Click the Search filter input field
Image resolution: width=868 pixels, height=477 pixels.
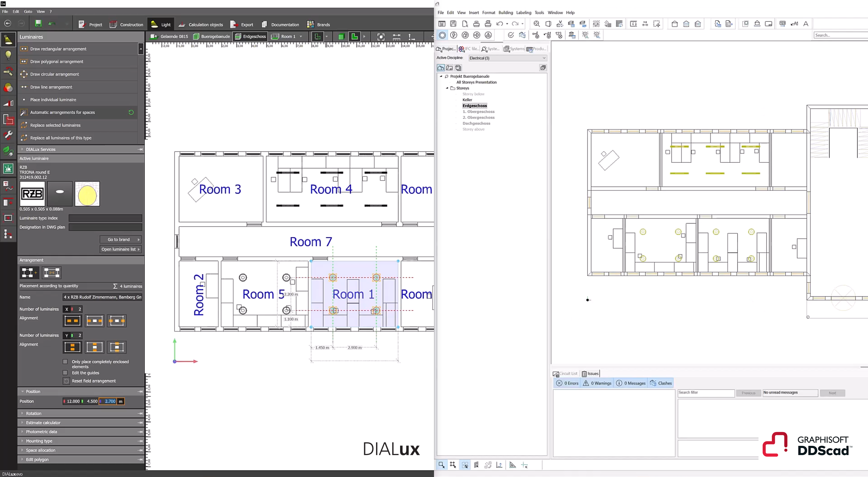[x=706, y=393]
